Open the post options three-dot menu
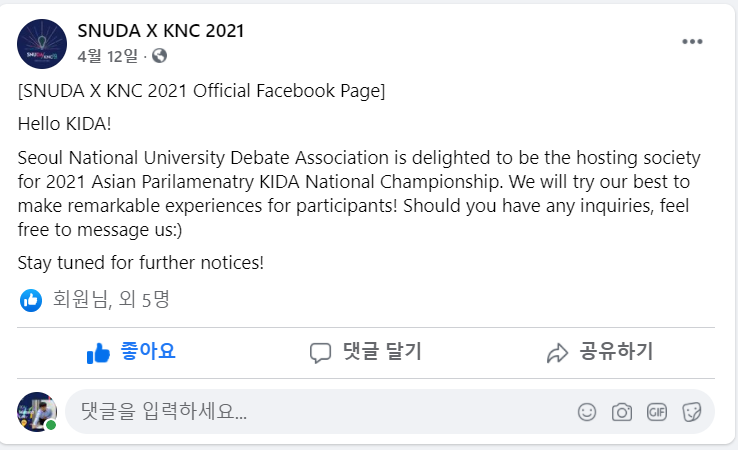The height and width of the screenshot is (450, 738). pyautogui.click(x=692, y=42)
